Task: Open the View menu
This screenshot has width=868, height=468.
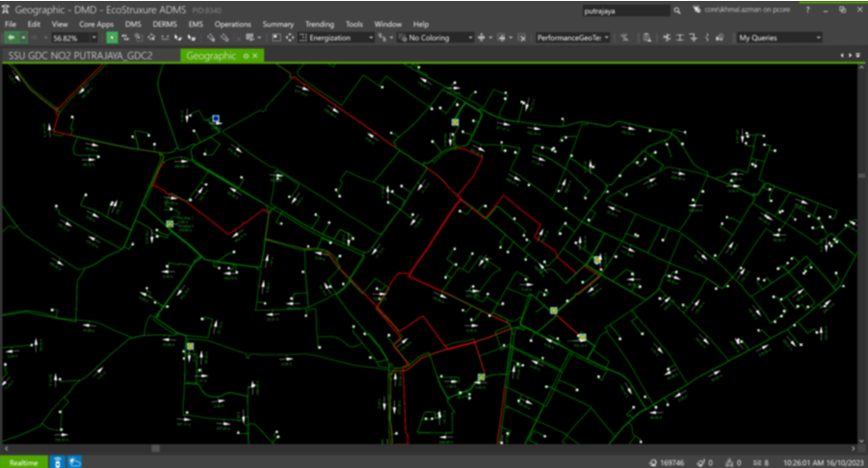Action: coord(59,24)
